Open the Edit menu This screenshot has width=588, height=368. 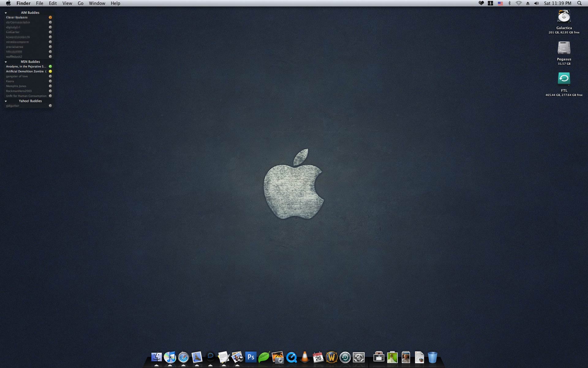[53, 3]
